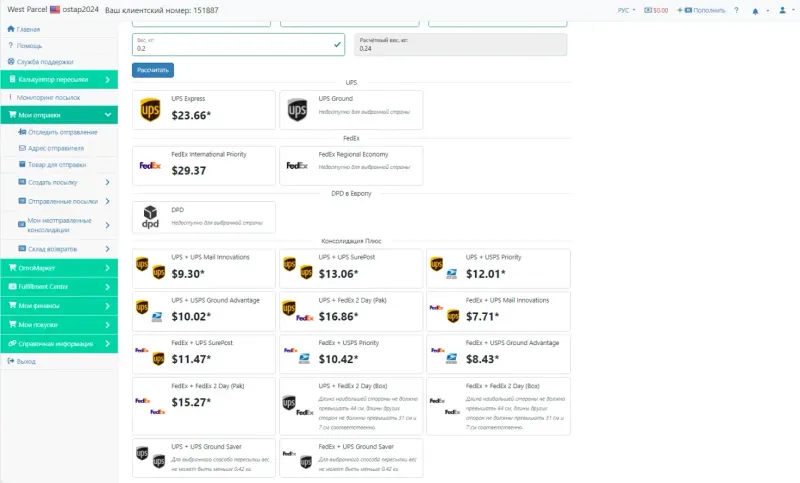Viewport: 800px width, 483px height.
Task: Click the UPS logo on UPS Express card
Action: 150,110
